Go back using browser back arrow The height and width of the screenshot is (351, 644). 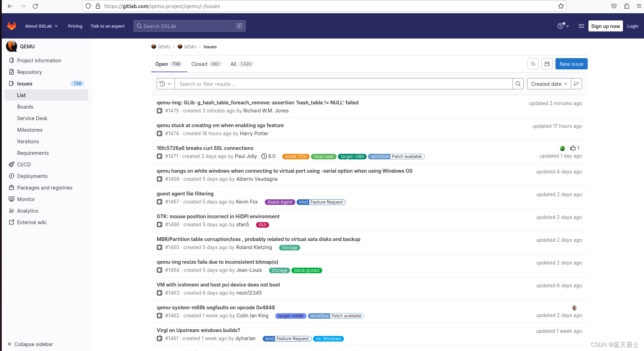tap(10, 6)
